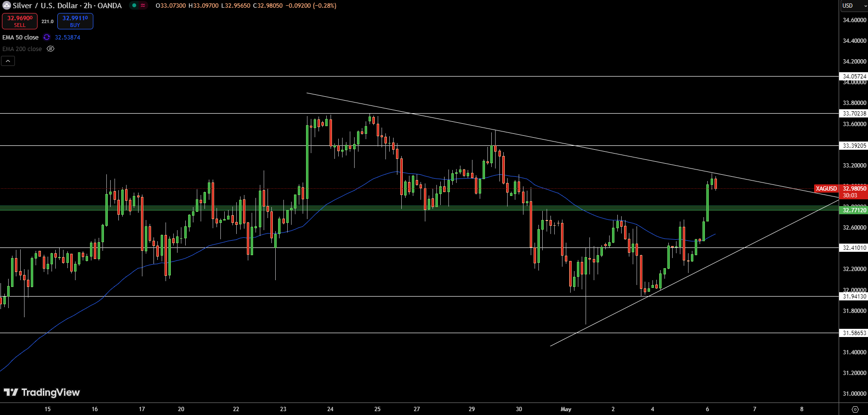Click the date 24 on the time axis

[x=330, y=409]
